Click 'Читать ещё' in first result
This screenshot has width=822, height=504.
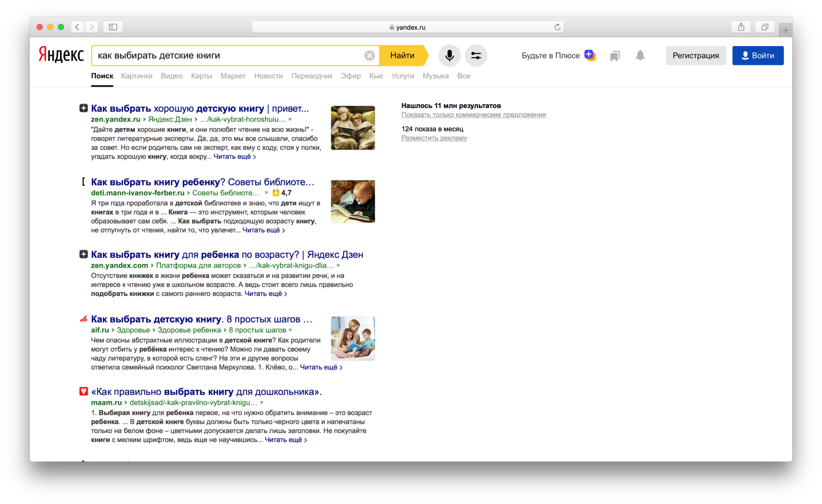[x=234, y=157]
